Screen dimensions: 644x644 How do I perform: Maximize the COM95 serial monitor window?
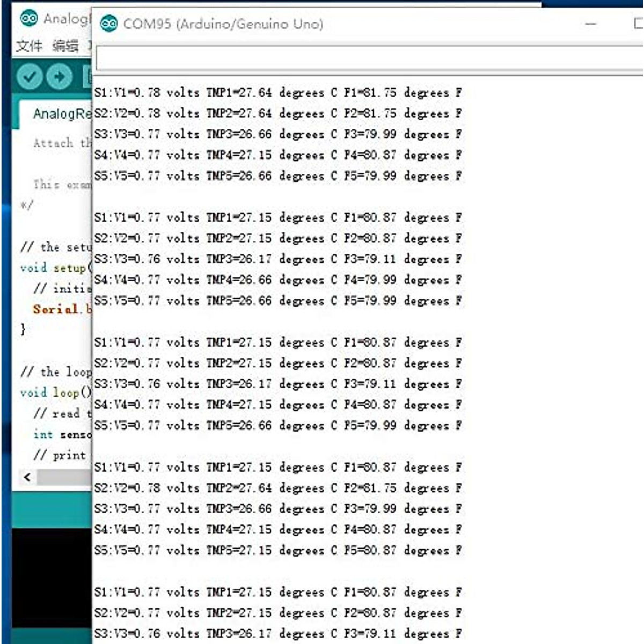(x=638, y=24)
